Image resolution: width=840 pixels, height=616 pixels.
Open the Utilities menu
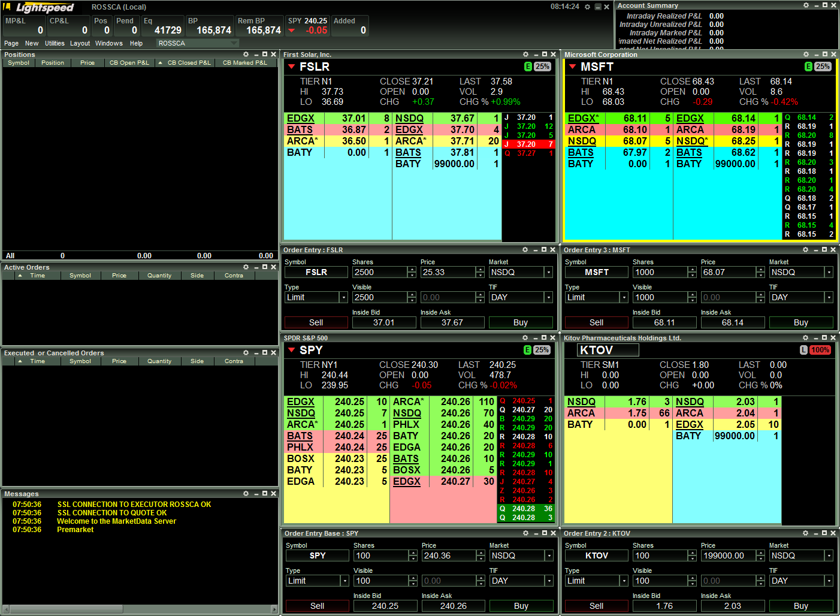(x=55, y=43)
